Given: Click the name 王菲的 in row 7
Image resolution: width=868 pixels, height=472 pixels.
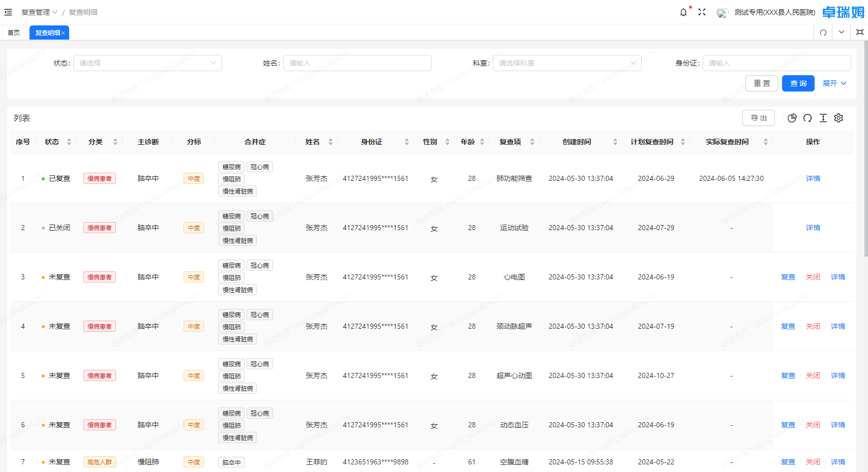Looking at the screenshot, I should pyautogui.click(x=316, y=462).
